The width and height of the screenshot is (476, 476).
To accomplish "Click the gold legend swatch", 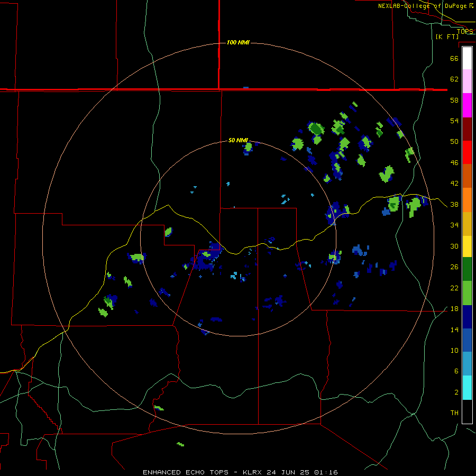I will (x=467, y=224).
